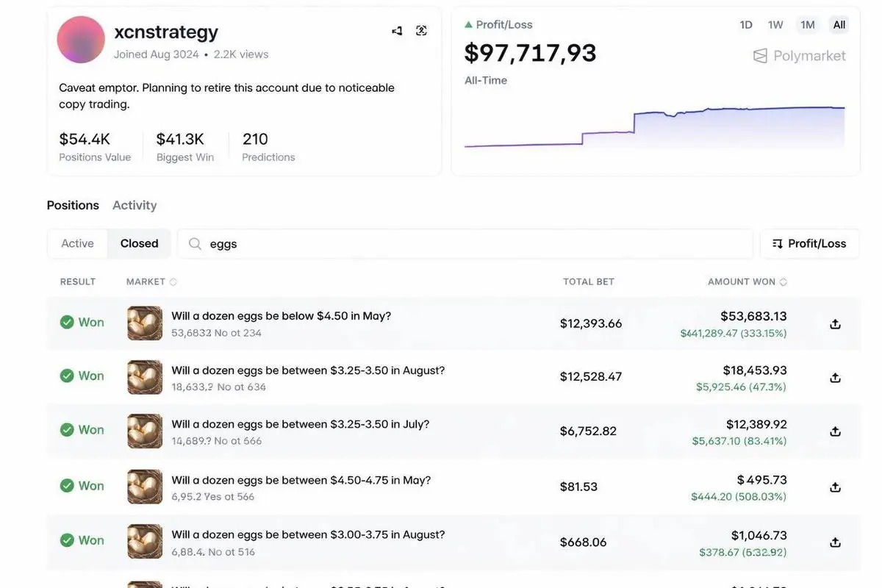Click amount won $18,453.93
882x588 pixels.
755,370
